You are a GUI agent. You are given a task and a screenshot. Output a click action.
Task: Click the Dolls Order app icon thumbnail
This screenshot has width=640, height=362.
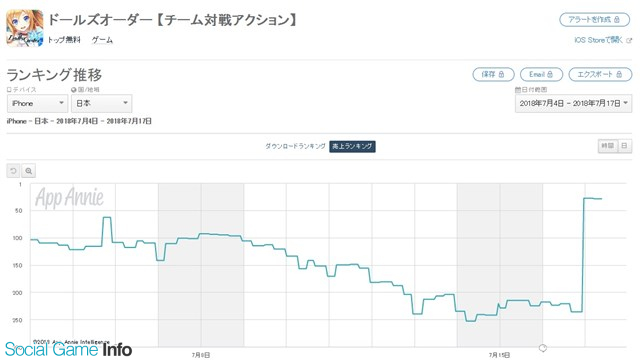tap(24, 28)
